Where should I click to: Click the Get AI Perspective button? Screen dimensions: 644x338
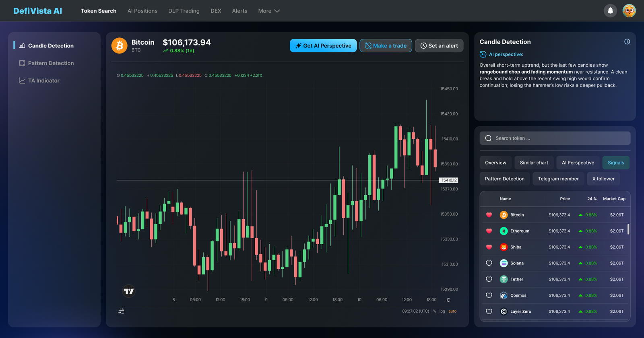[x=323, y=46]
